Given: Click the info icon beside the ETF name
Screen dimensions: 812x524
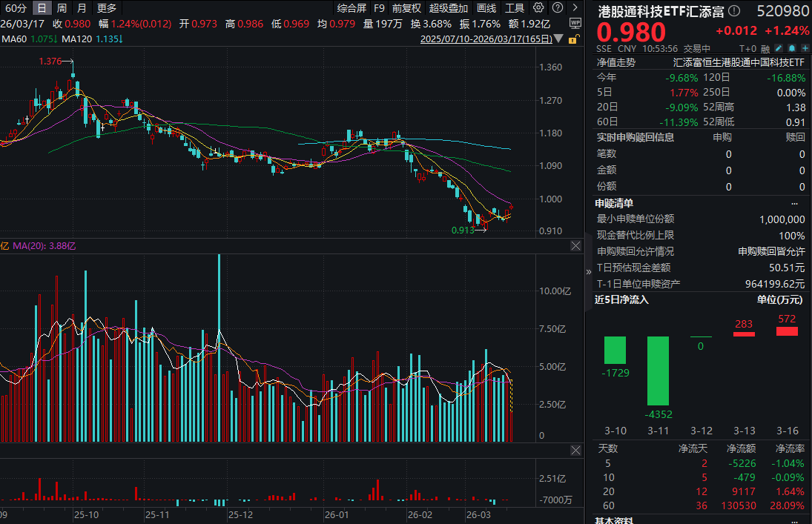Looking at the screenshot, I should coord(734,11).
